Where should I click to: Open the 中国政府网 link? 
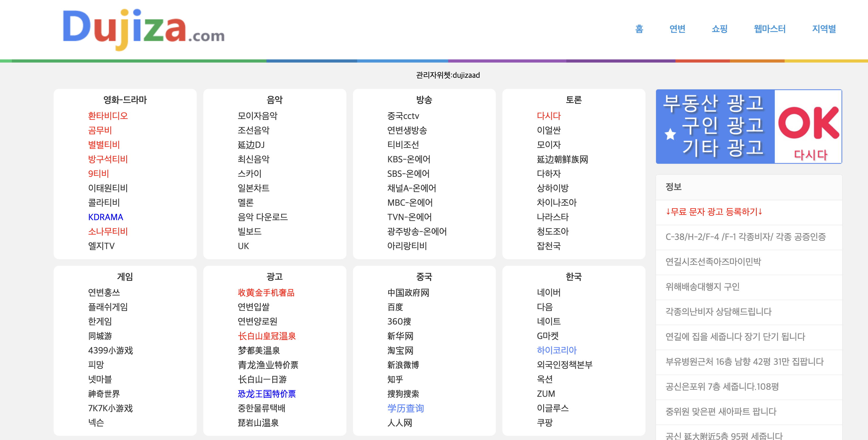click(408, 293)
